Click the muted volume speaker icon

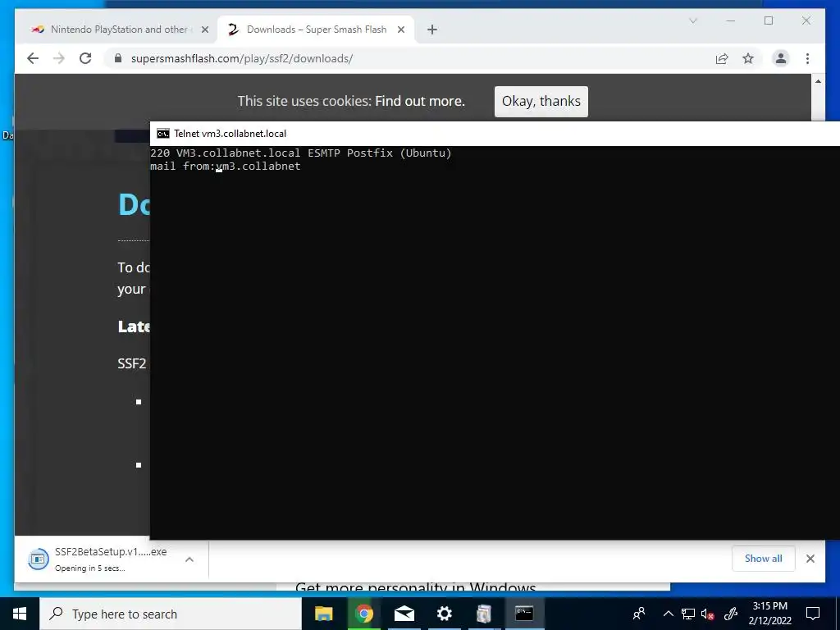point(708,614)
